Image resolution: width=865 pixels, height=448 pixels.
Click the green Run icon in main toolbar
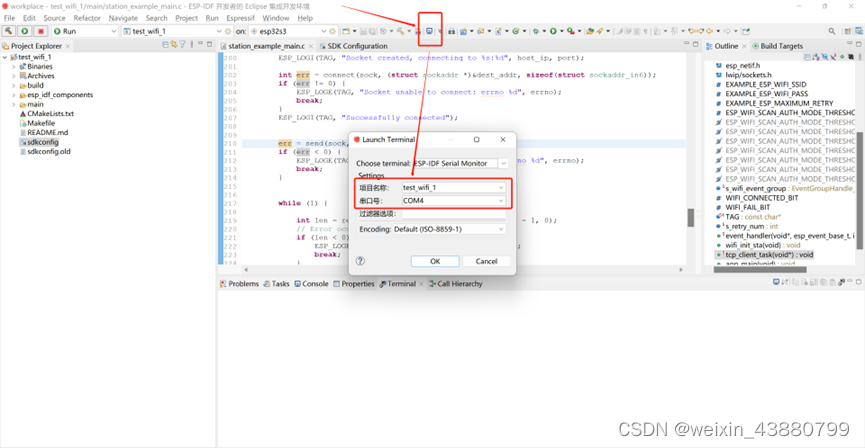click(553, 31)
